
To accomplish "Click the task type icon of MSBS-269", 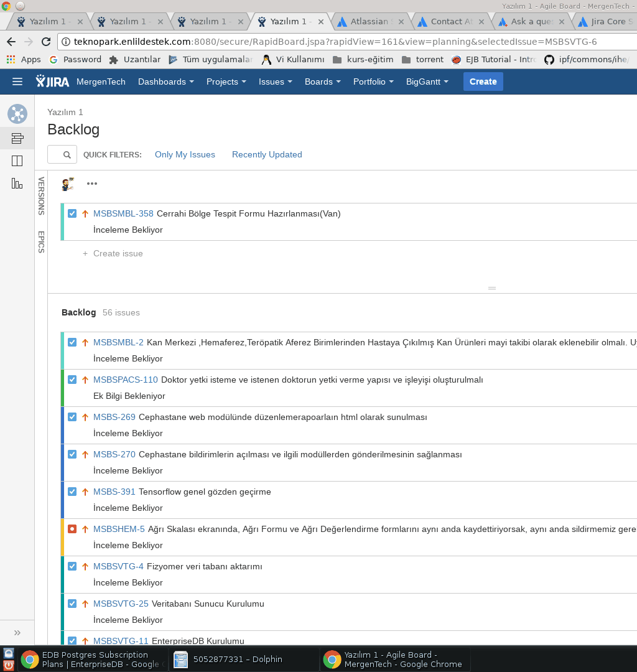I will [72, 417].
